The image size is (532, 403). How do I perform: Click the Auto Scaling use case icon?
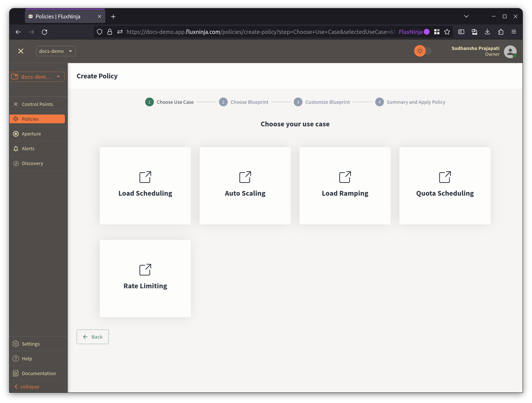pos(245,176)
